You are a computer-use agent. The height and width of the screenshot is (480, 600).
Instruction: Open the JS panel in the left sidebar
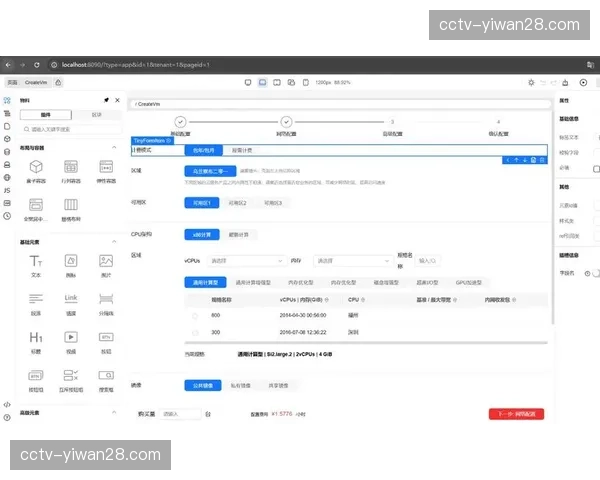point(7,188)
